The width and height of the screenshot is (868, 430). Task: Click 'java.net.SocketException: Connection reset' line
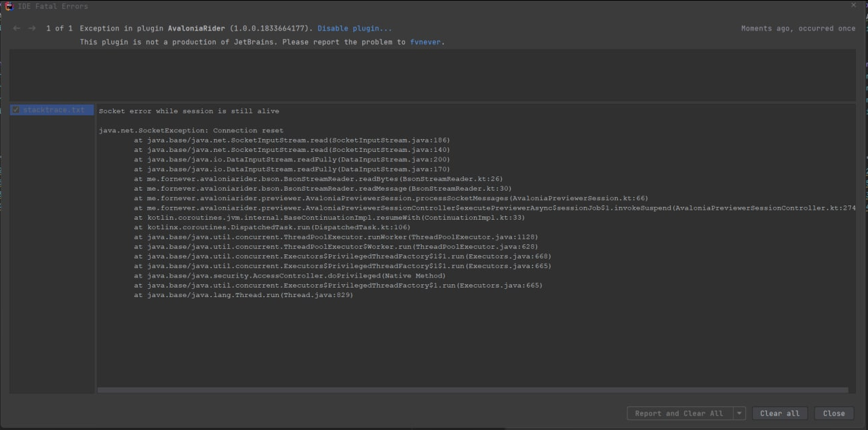pyautogui.click(x=191, y=130)
